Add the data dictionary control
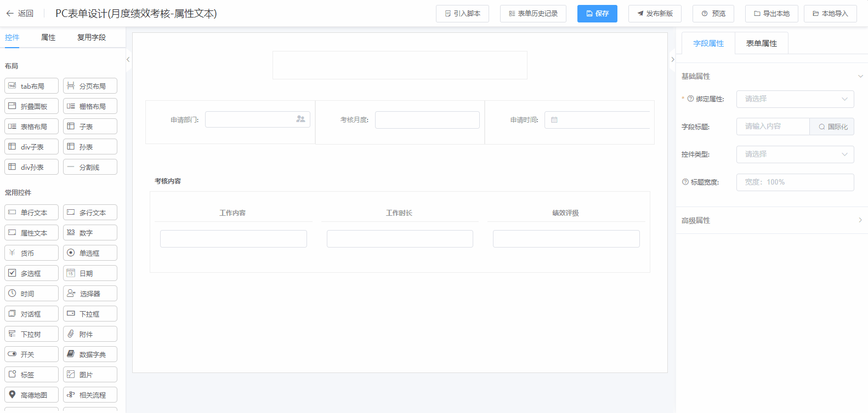The width and height of the screenshot is (868, 413). pyautogui.click(x=90, y=354)
